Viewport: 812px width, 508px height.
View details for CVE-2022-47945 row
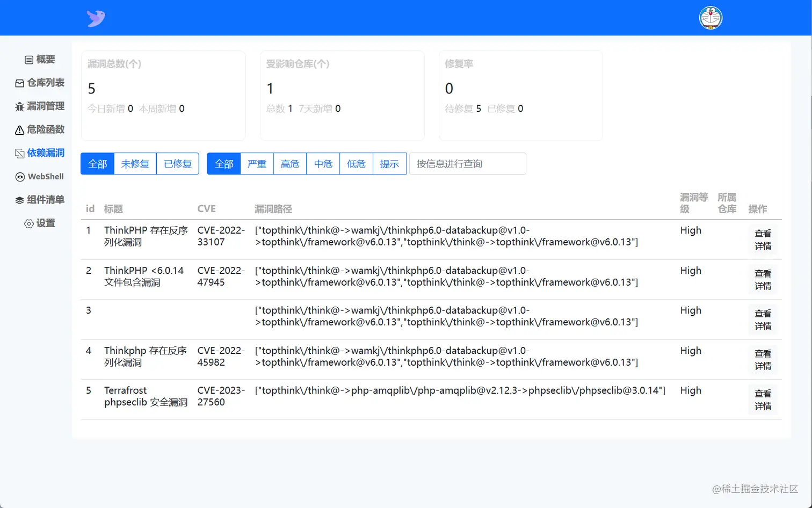763,280
